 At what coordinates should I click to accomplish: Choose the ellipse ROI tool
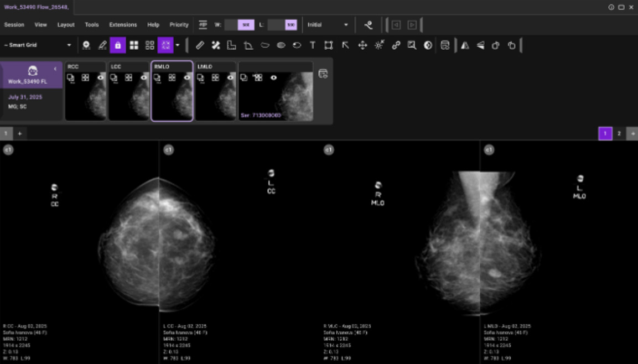[281, 45]
